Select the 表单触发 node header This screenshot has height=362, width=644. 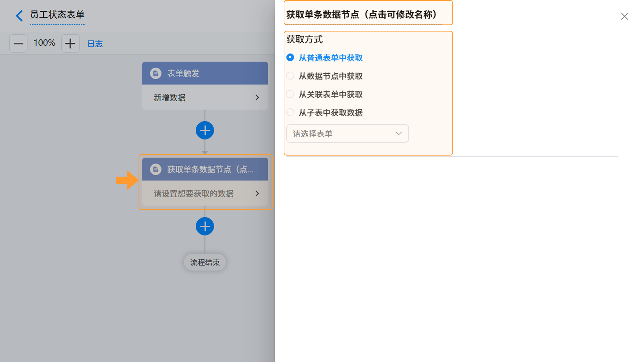click(x=205, y=73)
